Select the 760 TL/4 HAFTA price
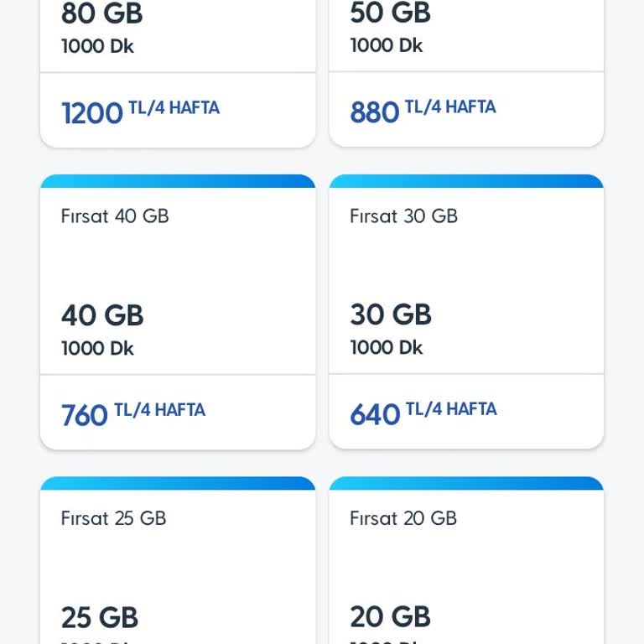This screenshot has width=644, height=644. pos(132,413)
